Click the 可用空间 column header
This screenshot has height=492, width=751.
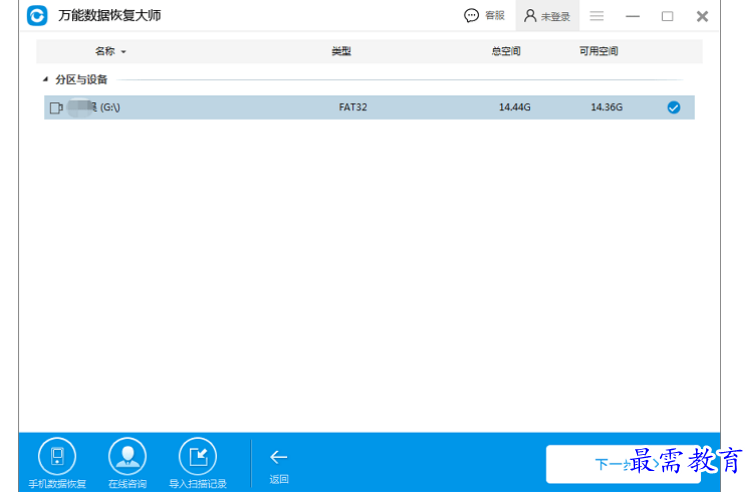click(599, 51)
